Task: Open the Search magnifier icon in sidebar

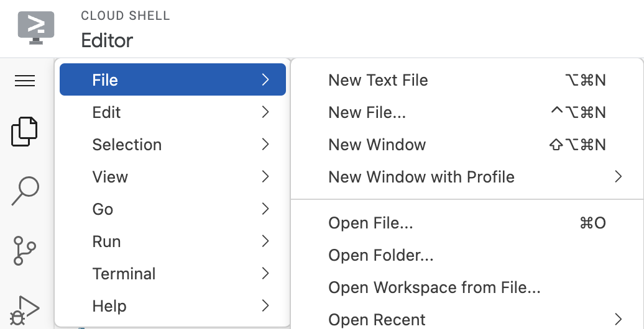Action: coord(25,191)
